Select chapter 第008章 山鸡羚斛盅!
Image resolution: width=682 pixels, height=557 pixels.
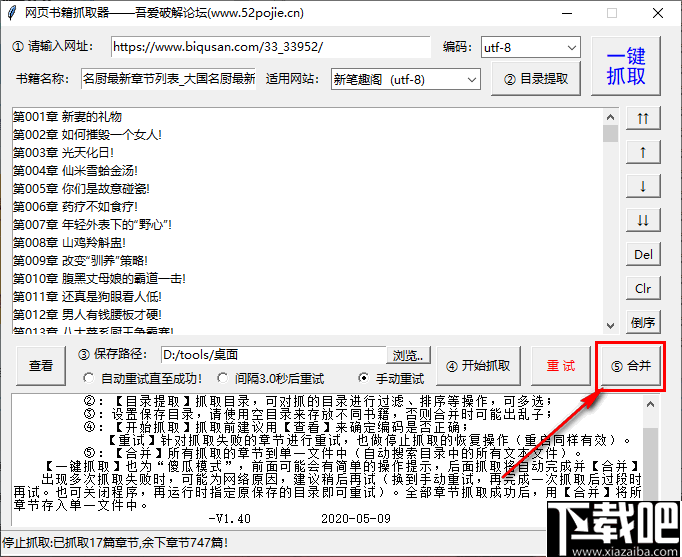pyautogui.click(x=70, y=243)
